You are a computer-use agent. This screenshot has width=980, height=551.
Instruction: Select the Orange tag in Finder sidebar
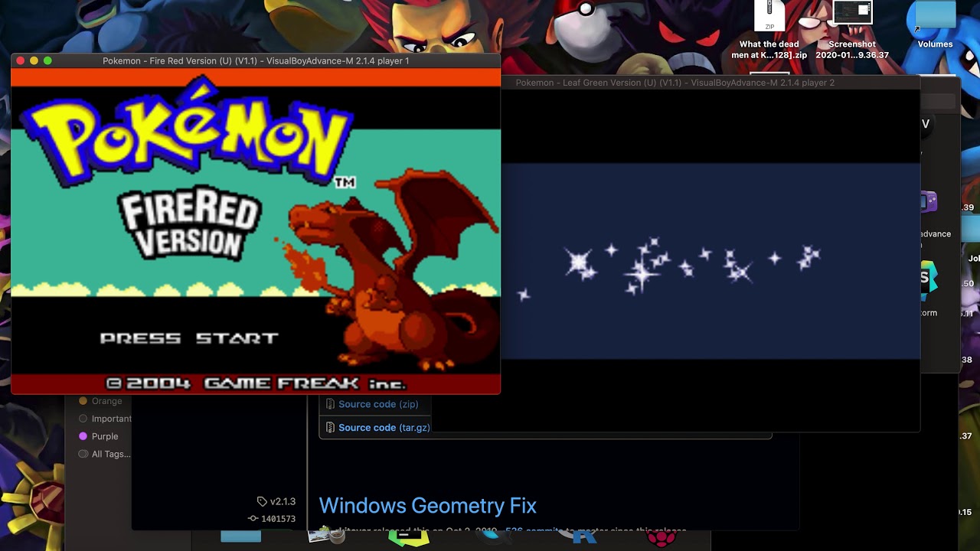[100, 401]
